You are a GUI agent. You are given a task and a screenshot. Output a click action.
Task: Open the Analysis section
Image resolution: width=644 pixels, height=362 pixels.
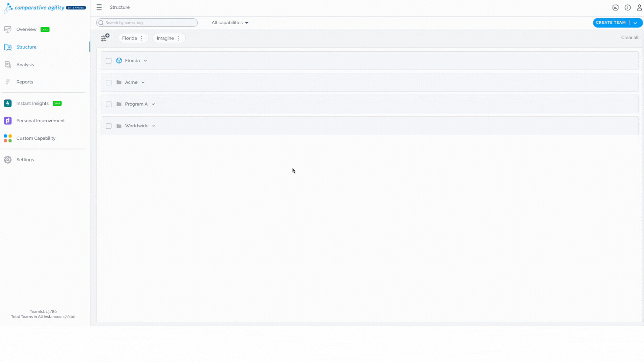point(25,65)
